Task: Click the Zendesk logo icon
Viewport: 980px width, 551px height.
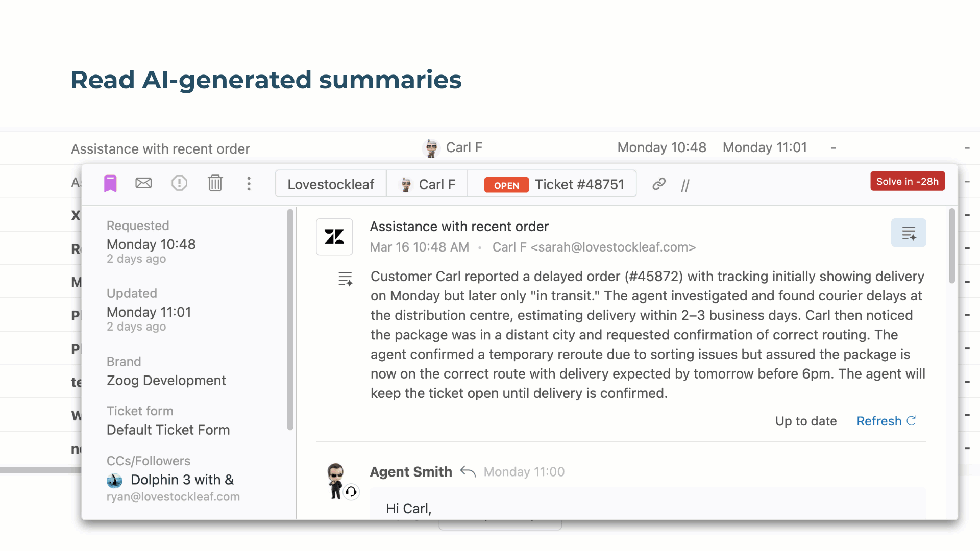Action: pos(334,237)
